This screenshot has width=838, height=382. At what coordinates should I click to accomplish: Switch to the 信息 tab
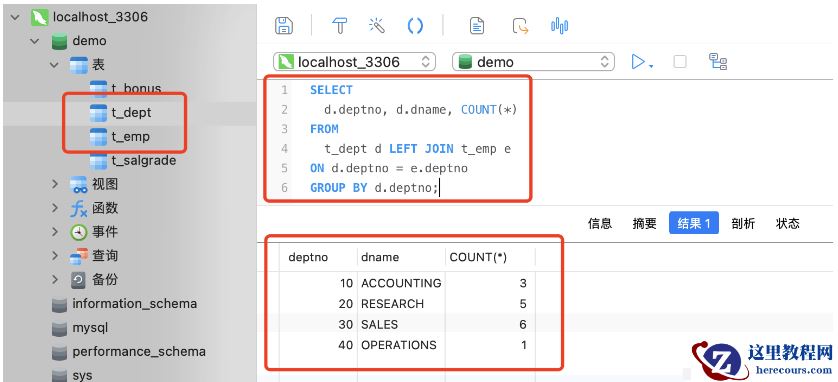(x=600, y=223)
